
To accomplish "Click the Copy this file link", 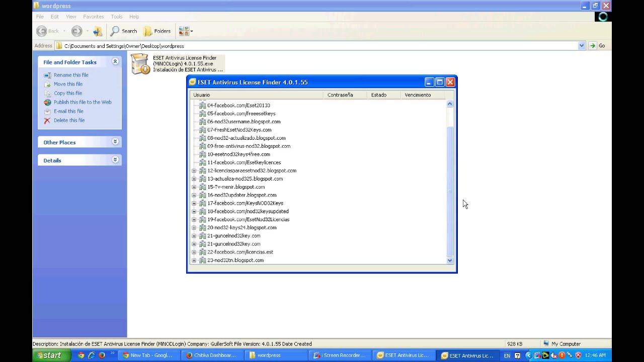I will point(68,93).
